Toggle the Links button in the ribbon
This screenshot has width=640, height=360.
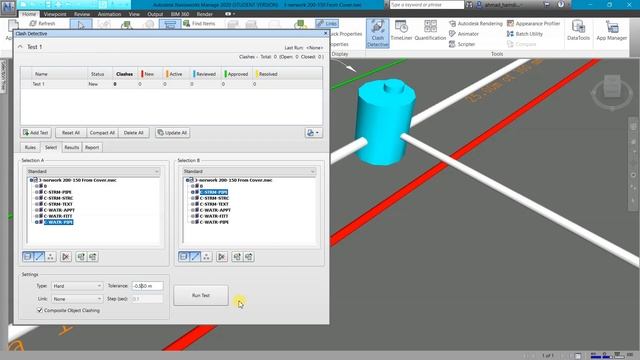tap(327, 24)
